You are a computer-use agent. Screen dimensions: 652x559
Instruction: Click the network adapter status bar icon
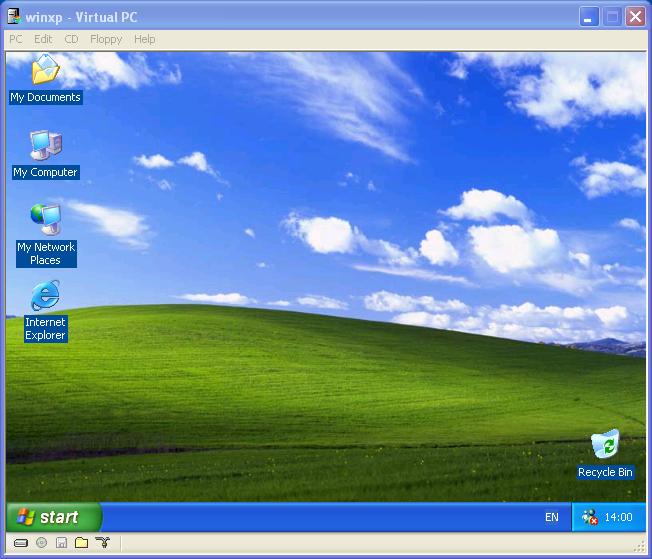tap(103, 542)
